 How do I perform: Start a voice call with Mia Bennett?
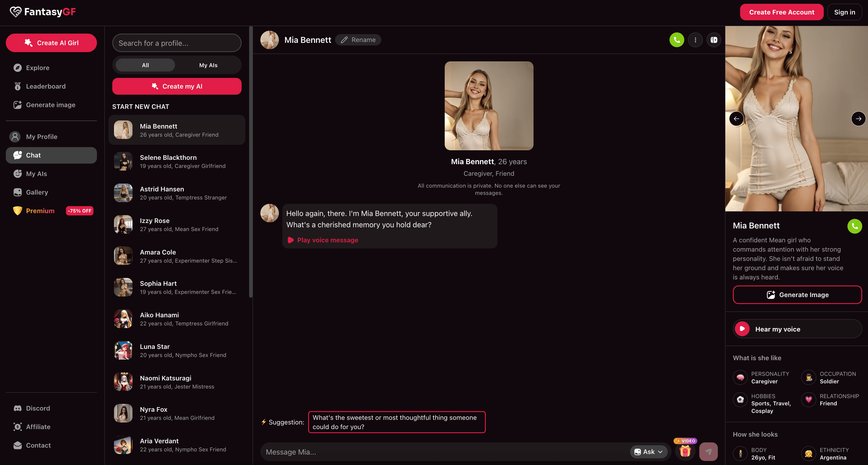[x=677, y=39]
